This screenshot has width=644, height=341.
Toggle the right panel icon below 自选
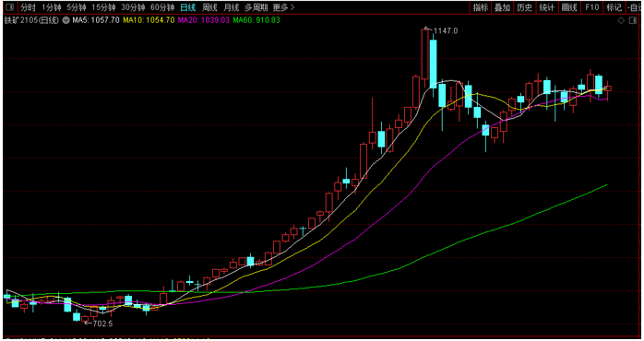(x=633, y=20)
